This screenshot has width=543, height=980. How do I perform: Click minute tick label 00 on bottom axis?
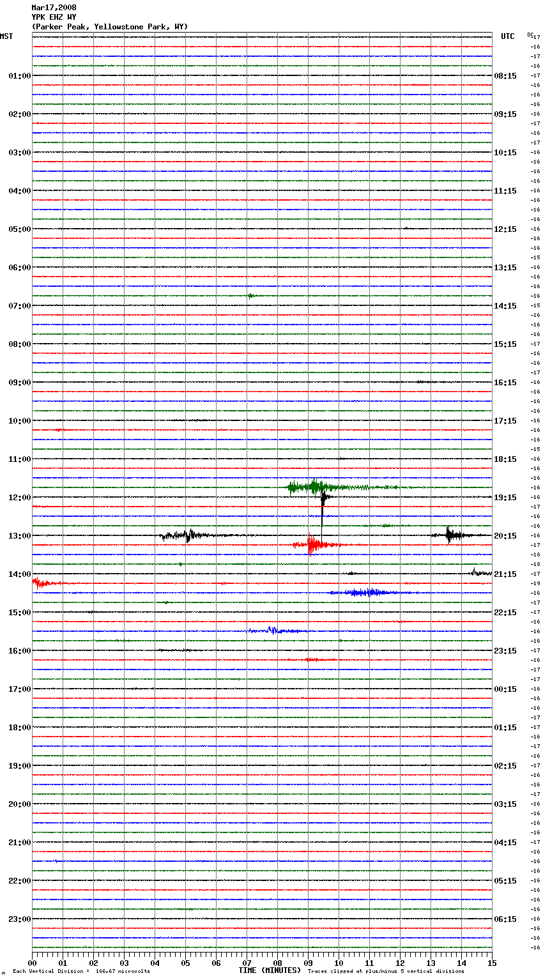(32, 963)
